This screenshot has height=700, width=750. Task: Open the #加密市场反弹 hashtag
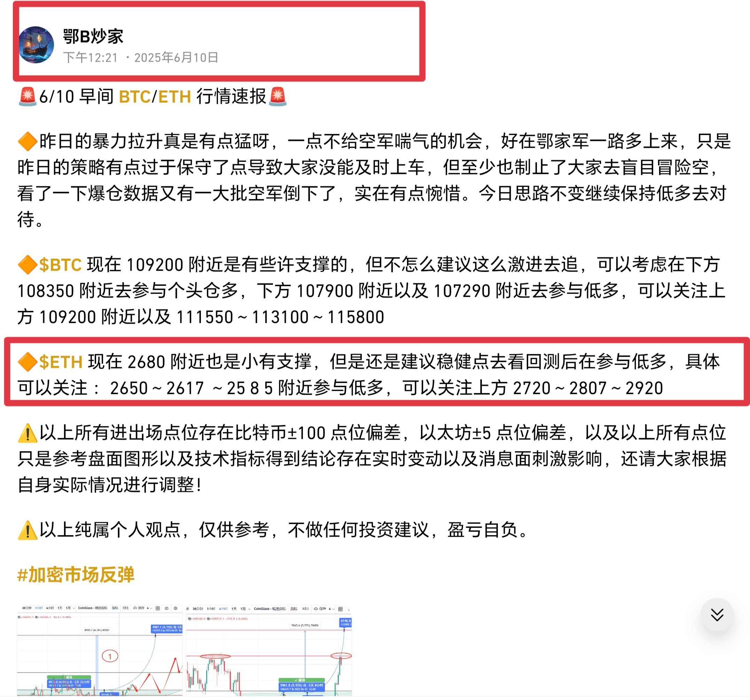[76, 575]
